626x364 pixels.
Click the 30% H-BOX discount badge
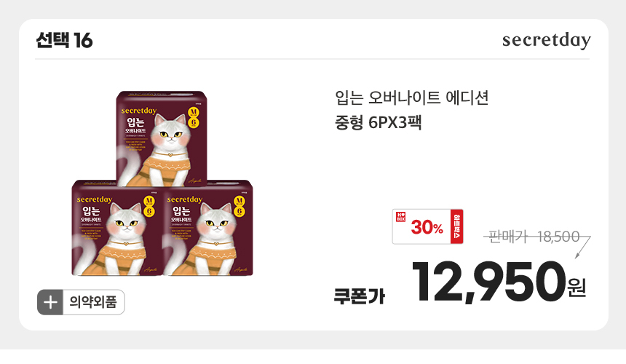[427, 226]
